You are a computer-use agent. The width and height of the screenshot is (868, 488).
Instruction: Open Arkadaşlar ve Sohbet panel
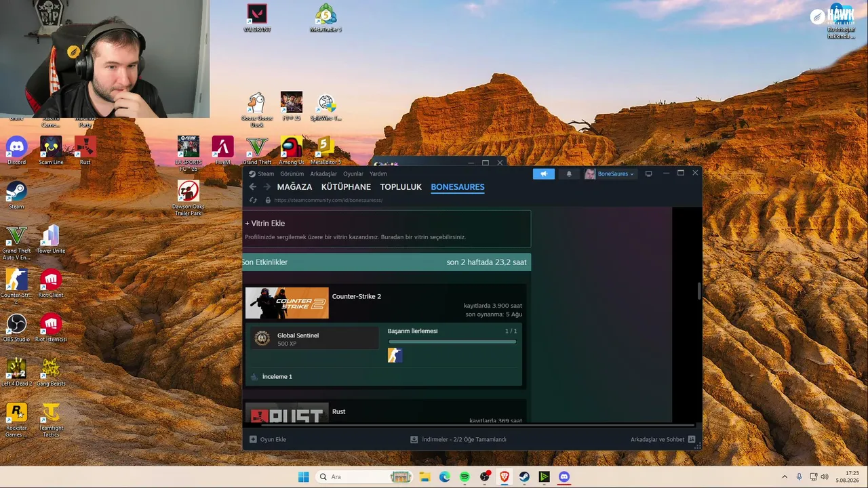click(658, 439)
